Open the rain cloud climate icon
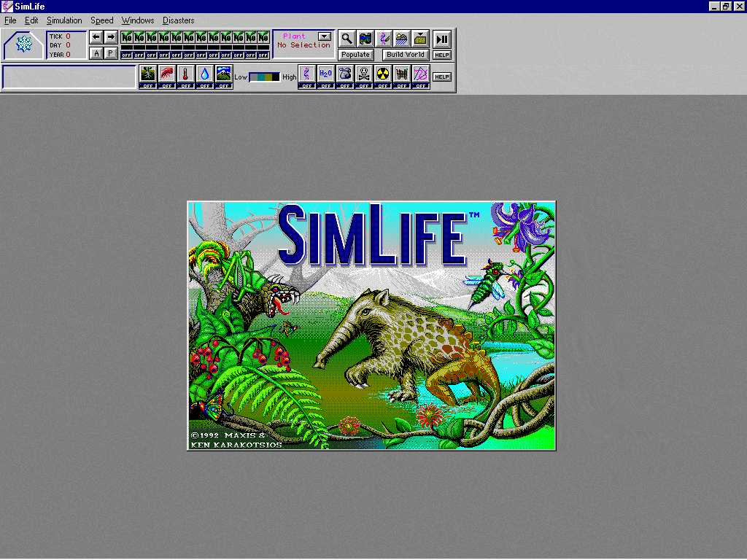The height and width of the screenshot is (560, 747). pos(402,39)
